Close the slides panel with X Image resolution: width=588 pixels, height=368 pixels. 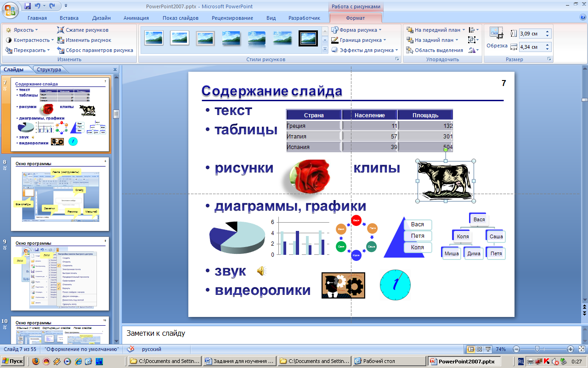tap(115, 70)
